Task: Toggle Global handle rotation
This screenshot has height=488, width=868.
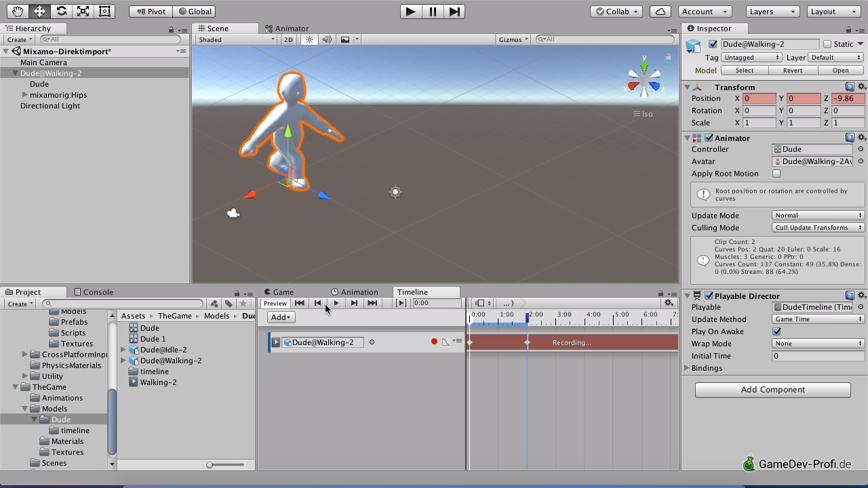Action: click(195, 12)
